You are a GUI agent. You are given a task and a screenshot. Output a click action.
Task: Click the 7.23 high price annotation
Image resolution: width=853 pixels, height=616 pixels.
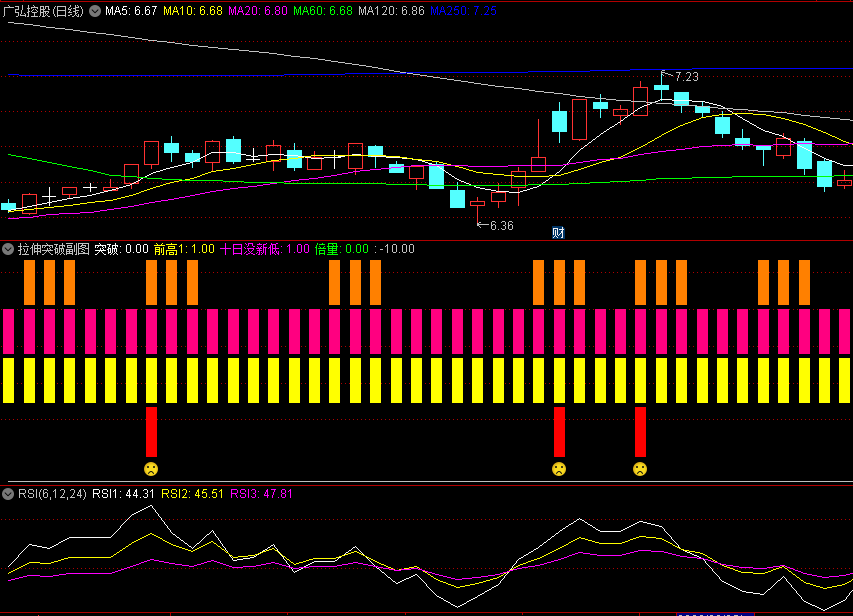pyautogui.click(x=687, y=77)
